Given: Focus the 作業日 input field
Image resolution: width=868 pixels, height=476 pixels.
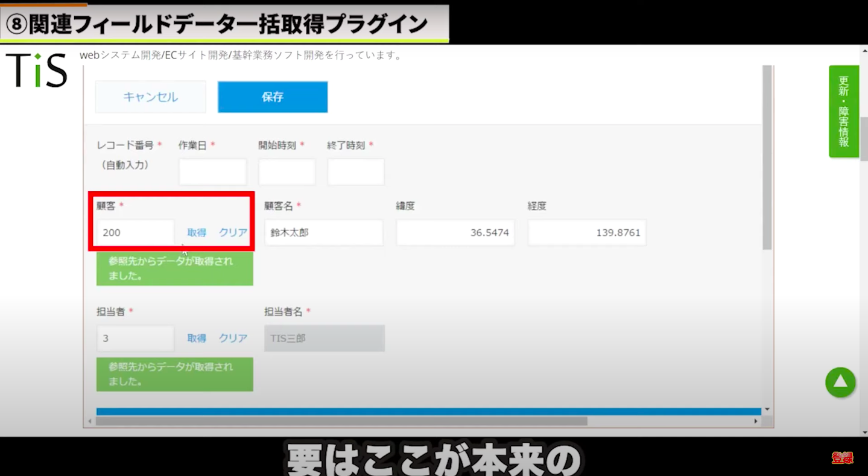Looking at the screenshot, I should [212, 172].
